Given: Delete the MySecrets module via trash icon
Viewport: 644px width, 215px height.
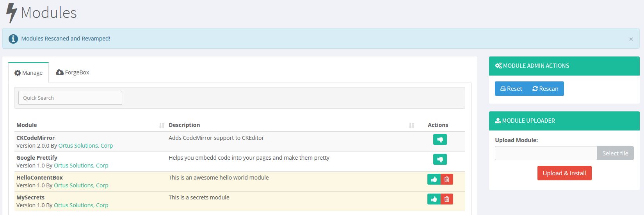Looking at the screenshot, I should coord(447,199).
